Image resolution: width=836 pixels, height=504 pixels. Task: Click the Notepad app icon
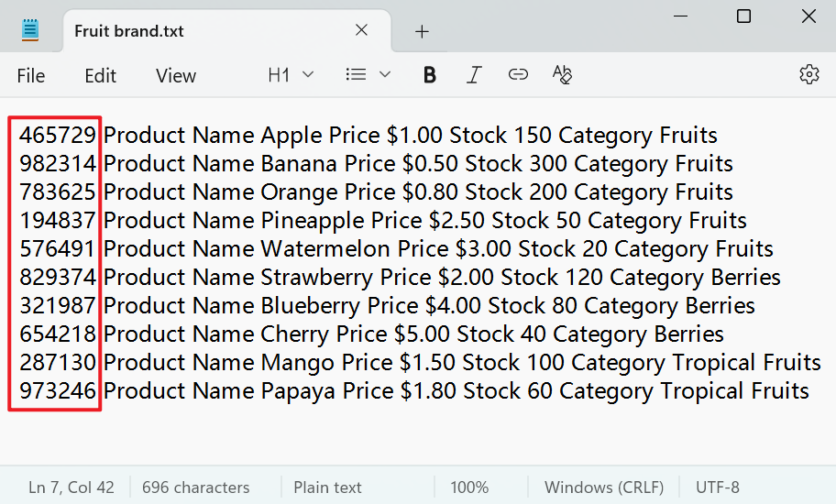coord(31,30)
